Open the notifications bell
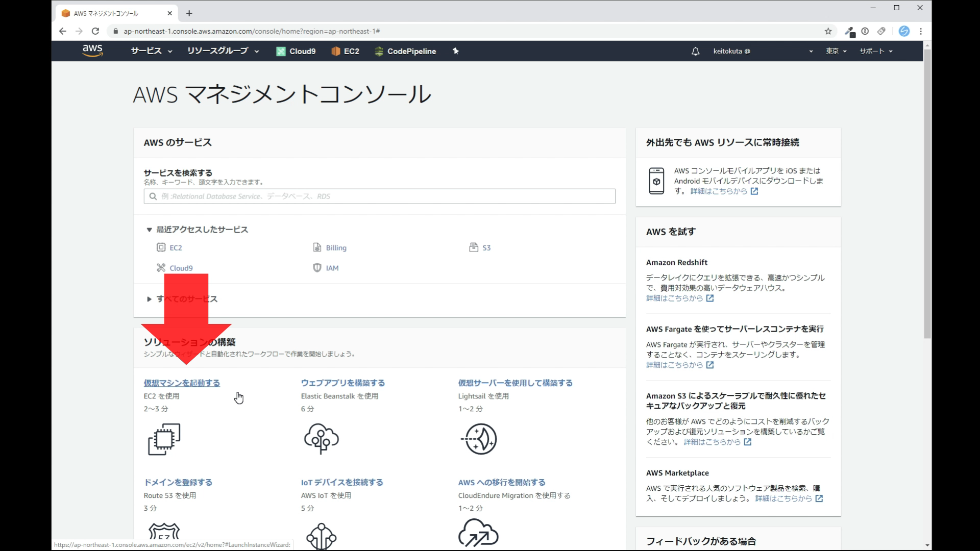Viewport: 980px width, 551px height. point(695,51)
